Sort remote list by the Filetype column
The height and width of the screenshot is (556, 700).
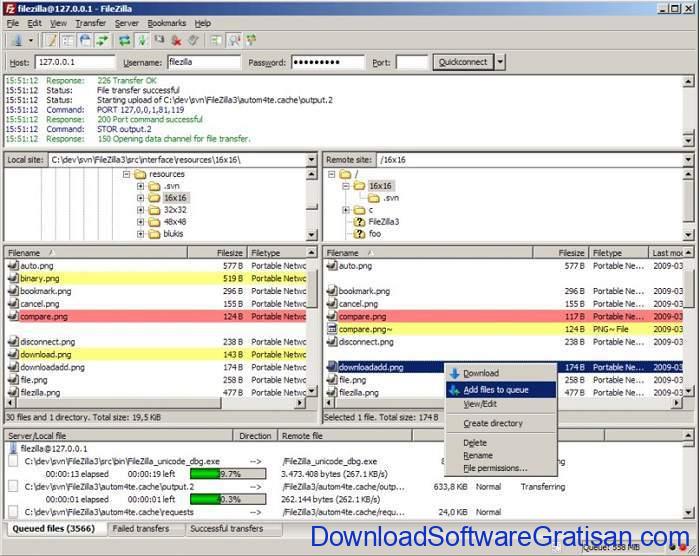(x=618, y=253)
